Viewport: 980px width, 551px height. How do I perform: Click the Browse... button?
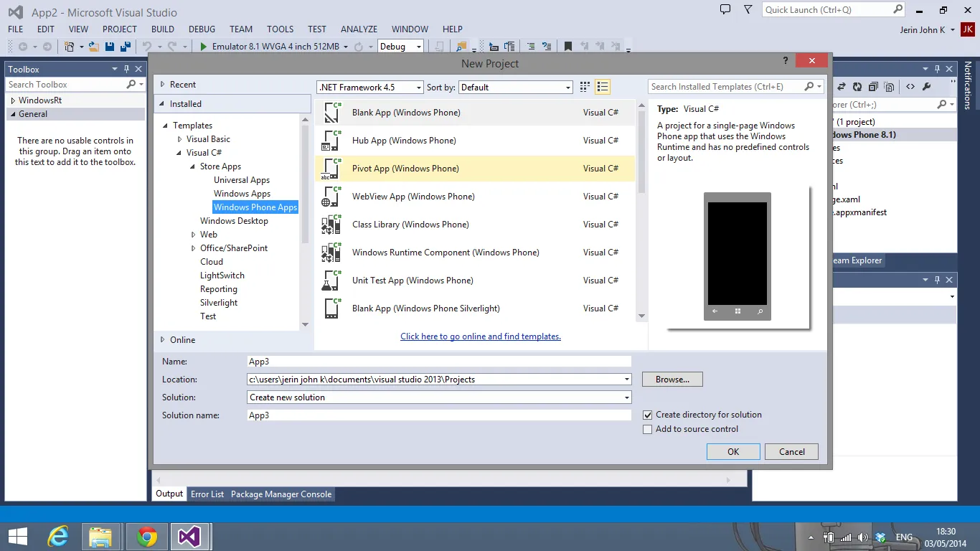672,380
